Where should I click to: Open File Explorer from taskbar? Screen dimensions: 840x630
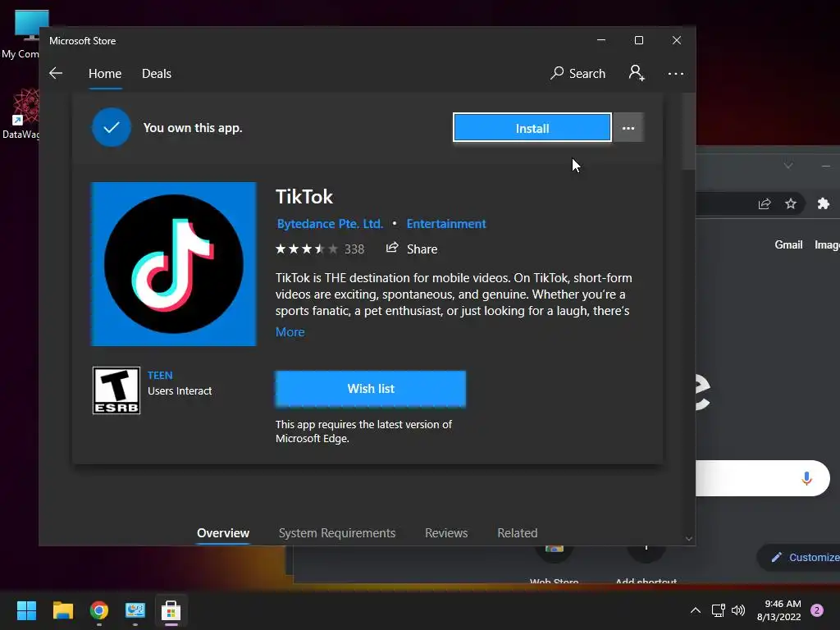click(x=62, y=610)
